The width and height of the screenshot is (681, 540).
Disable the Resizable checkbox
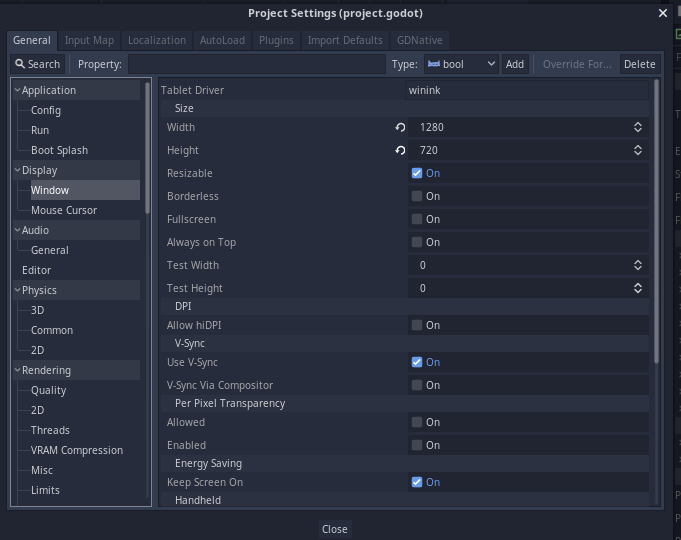[417, 173]
